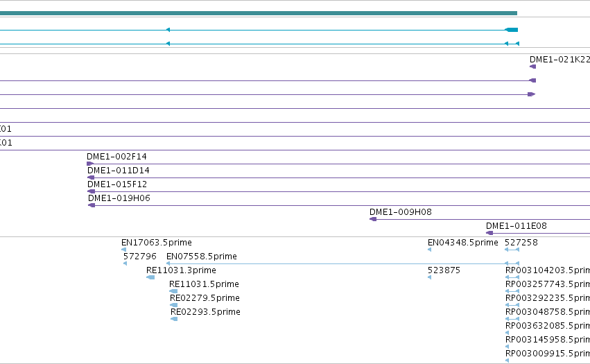The image size is (590, 364).
Task: Select the RE02279.5prime label
Action: coord(205,298)
